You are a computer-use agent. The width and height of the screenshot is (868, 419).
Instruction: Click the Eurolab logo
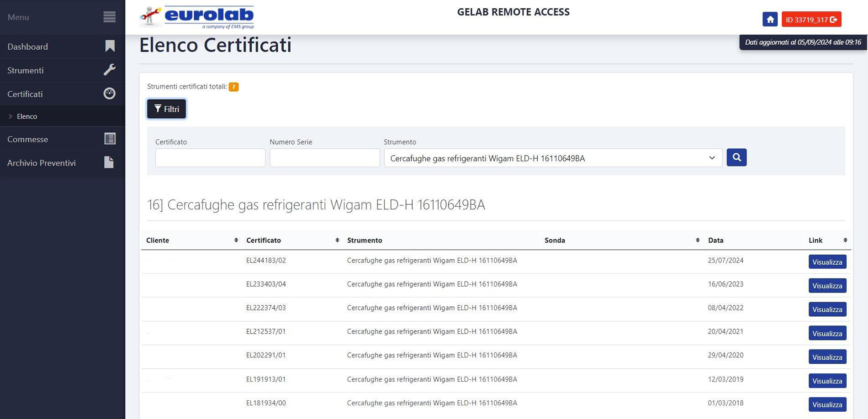pyautogui.click(x=197, y=17)
